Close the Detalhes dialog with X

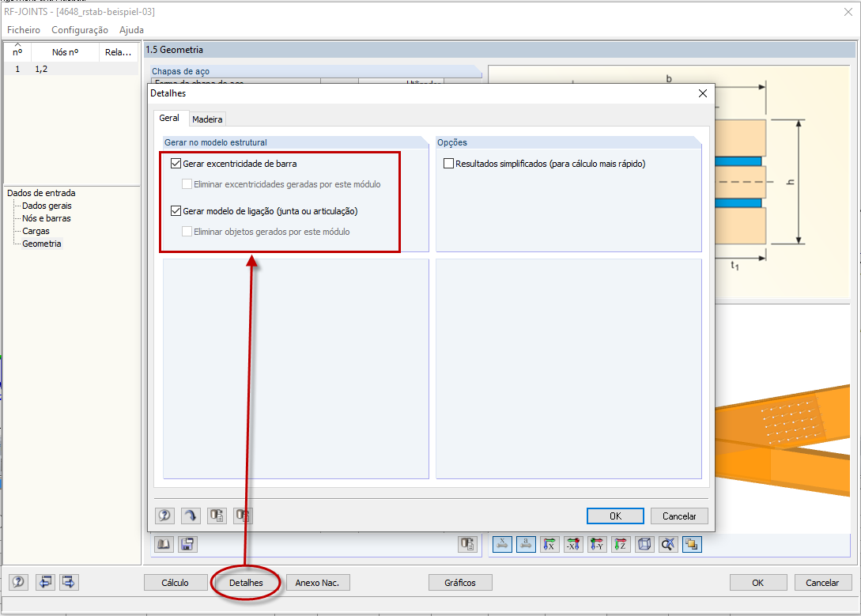(x=702, y=93)
